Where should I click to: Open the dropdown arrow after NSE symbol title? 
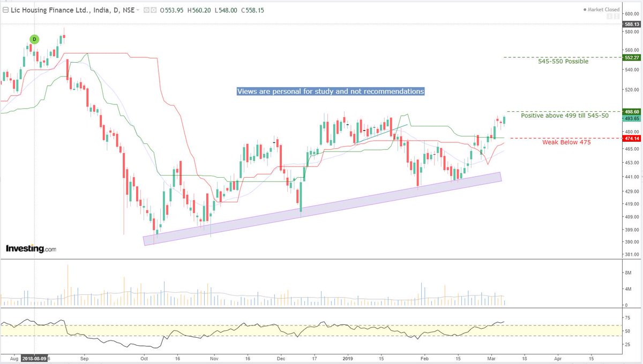(139, 10)
